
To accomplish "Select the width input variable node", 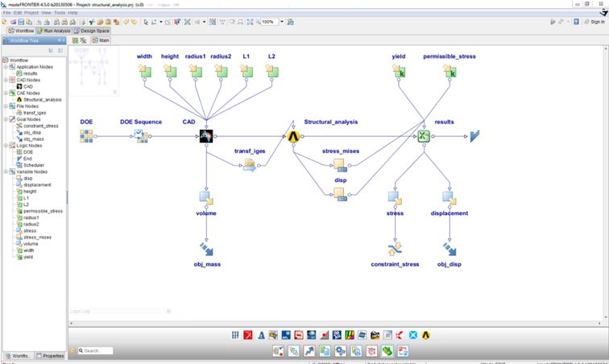I will (x=145, y=72).
